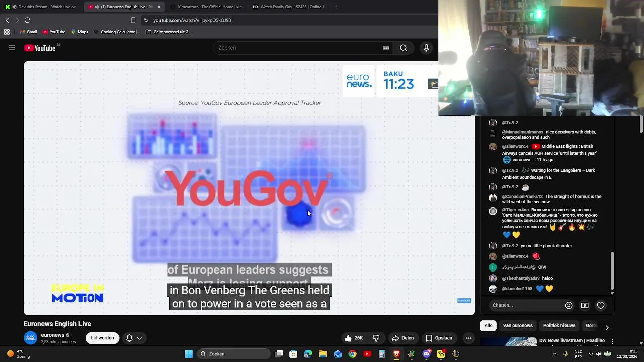Open File Explorer from taskbar
The height and width of the screenshot is (362, 644).
click(x=323, y=354)
